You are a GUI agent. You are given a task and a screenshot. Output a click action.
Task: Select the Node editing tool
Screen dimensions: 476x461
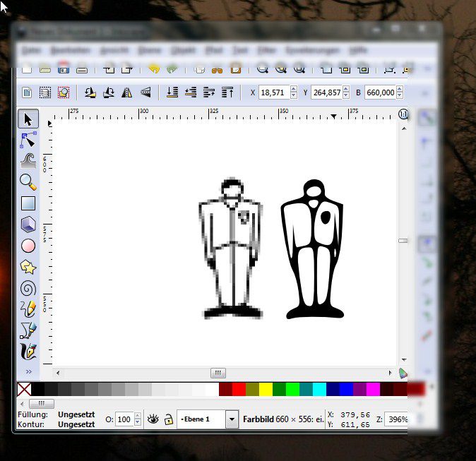tap(28, 139)
